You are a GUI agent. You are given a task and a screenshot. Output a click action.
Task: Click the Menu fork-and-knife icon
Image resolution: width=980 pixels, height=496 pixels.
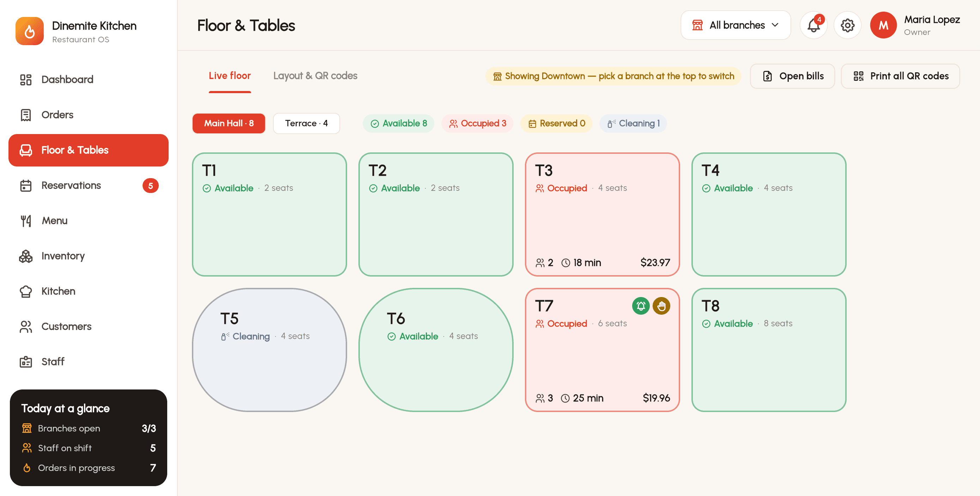[26, 220]
